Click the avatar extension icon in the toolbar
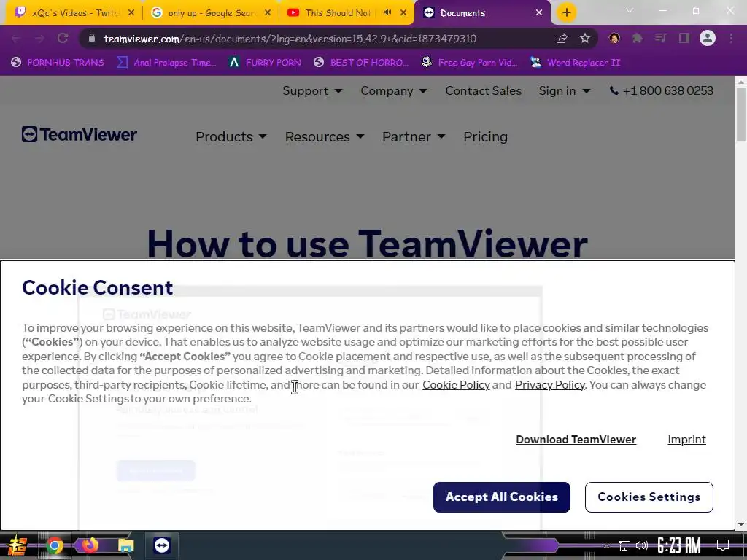Image resolution: width=747 pixels, height=560 pixels. 614,38
